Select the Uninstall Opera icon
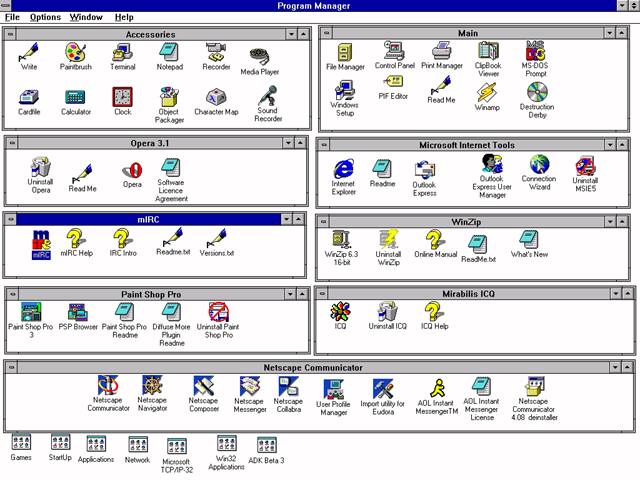Screen dimensions: 640x480 [x=40, y=167]
